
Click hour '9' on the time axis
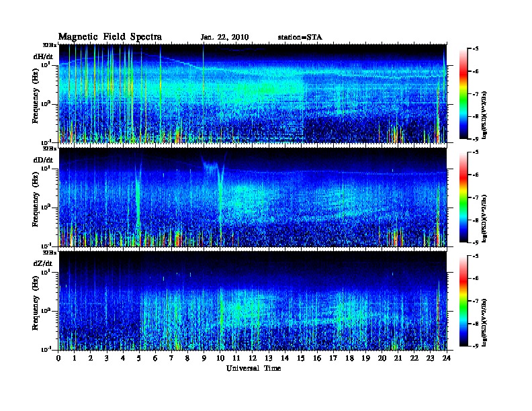coord(204,358)
